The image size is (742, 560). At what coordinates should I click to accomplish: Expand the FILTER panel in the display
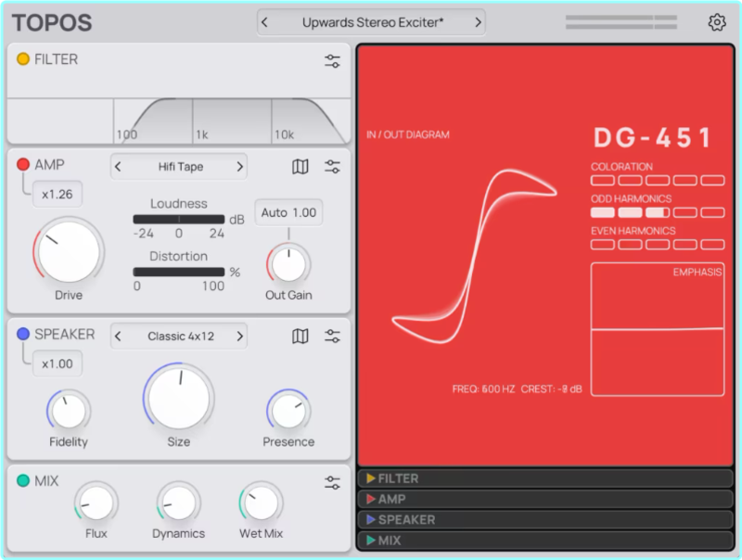pyautogui.click(x=545, y=478)
